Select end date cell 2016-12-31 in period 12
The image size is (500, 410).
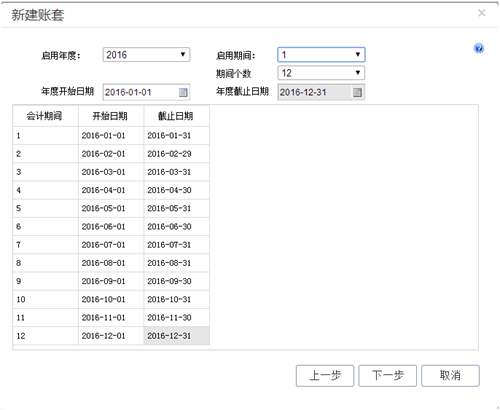[x=177, y=336]
